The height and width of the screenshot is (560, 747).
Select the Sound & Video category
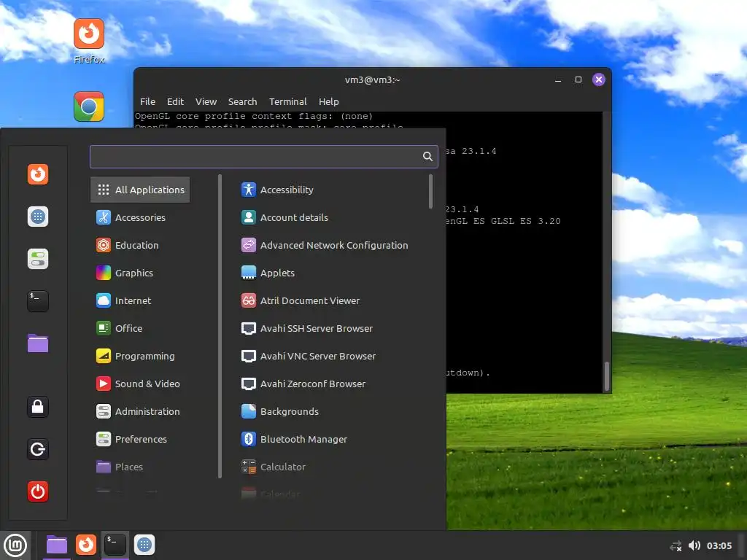(x=140, y=384)
